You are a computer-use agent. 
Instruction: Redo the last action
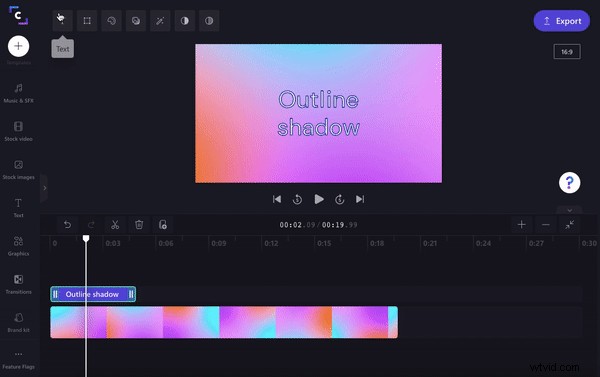[x=91, y=225]
